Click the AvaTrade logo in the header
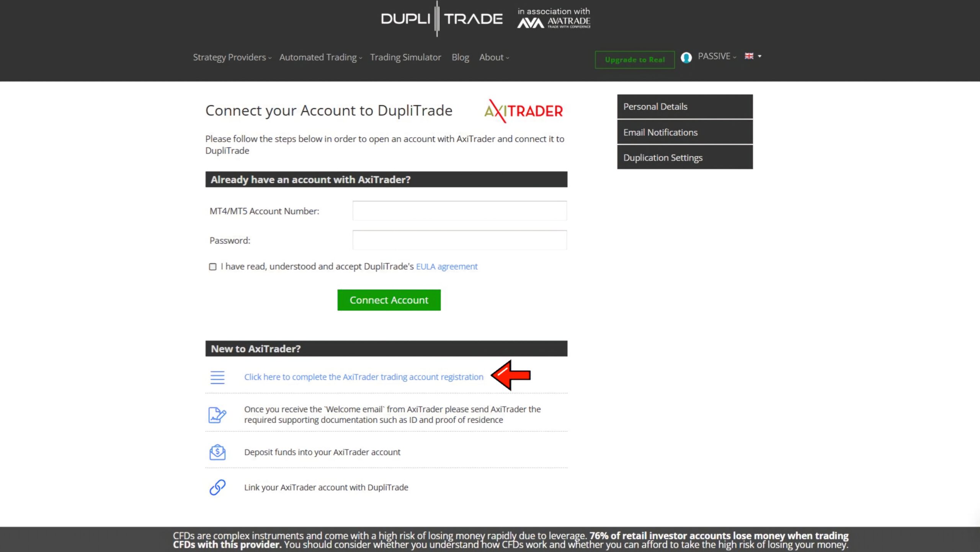980x552 pixels. coord(554,23)
